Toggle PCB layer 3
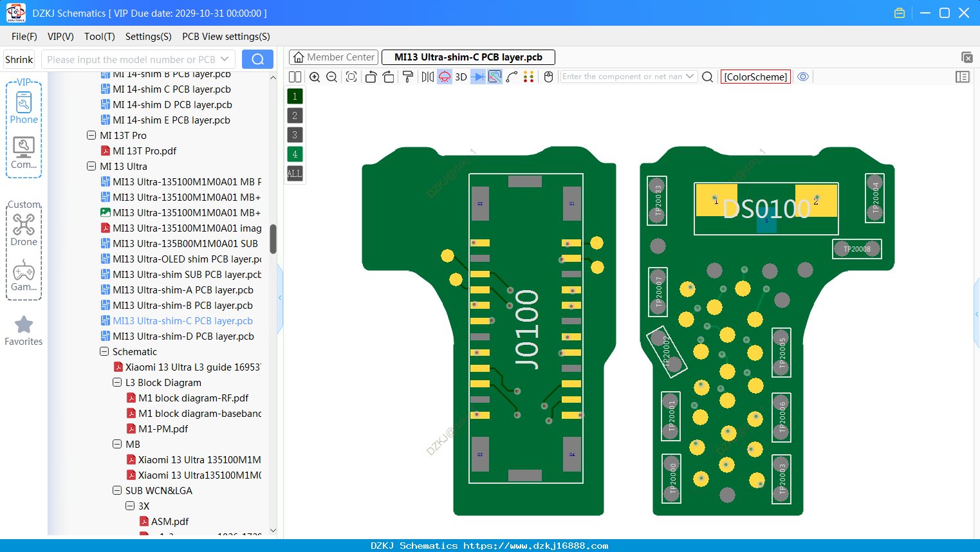Viewport: 980px width, 552px height. 295,135
